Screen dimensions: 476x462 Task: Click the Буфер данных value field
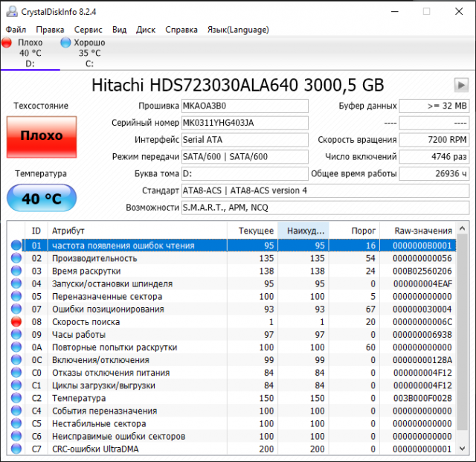(x=434, y=106)
